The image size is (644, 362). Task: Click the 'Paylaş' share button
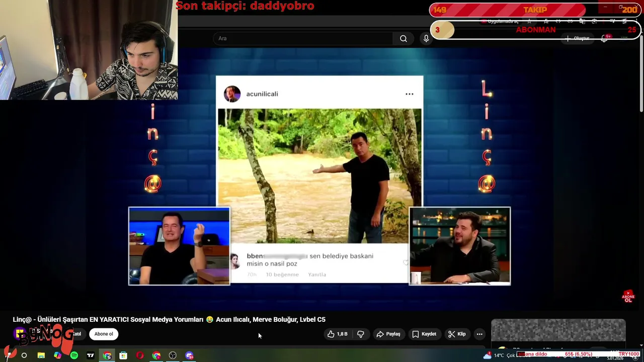pyautogui.click(x=388, y=334)
